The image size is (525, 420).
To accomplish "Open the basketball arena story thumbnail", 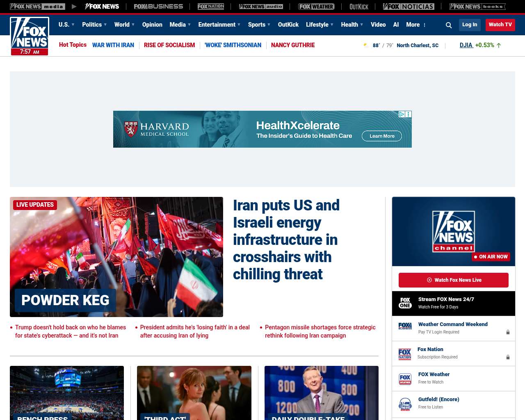I will tap(67, 393).
